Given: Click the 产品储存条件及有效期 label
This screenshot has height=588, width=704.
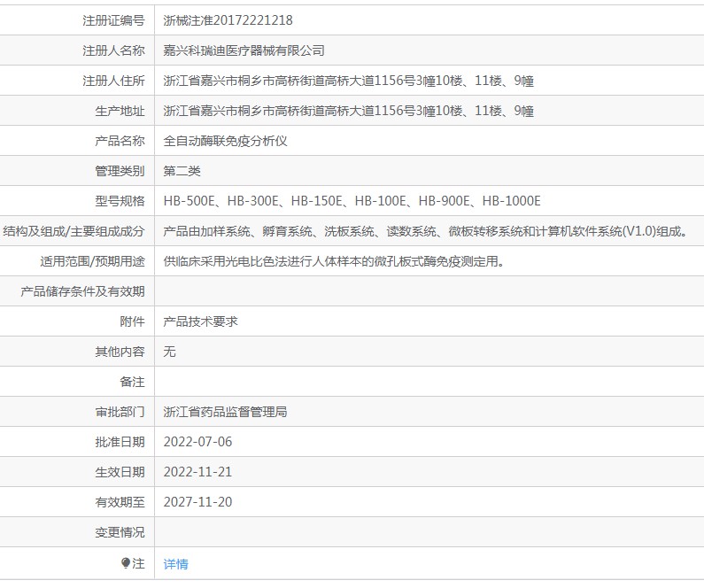Looking at the screenshot, I should click(x=82, y=291).
